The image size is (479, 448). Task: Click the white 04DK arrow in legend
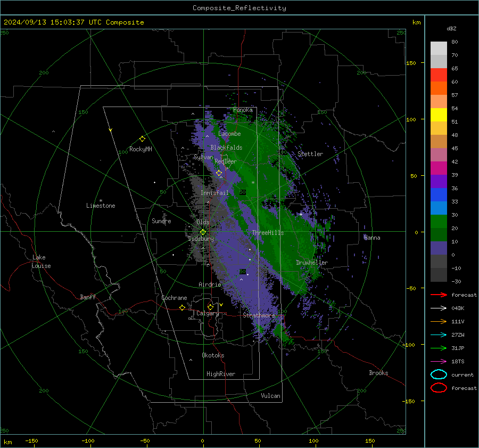[439, 308]
